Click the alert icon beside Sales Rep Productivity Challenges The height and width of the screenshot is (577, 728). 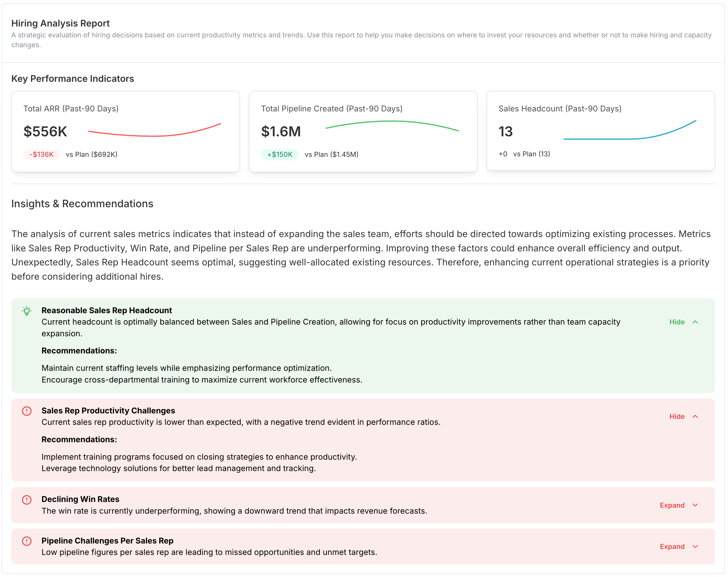pos(27,411)
